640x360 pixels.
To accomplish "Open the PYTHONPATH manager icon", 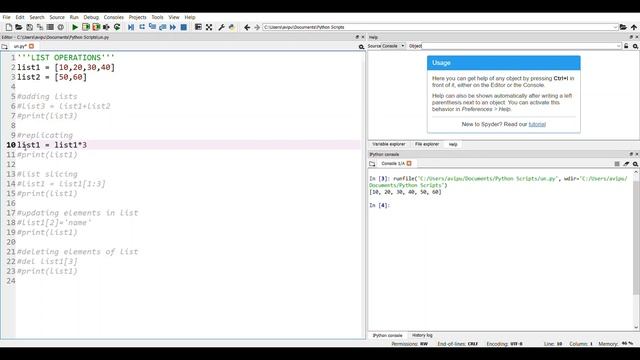I will pyautogui.click(x=232, y=27).
